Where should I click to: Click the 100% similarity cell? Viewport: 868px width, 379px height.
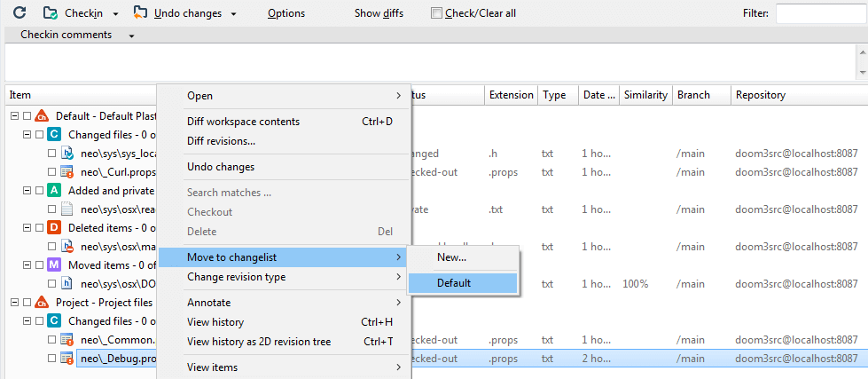point(636,284)
